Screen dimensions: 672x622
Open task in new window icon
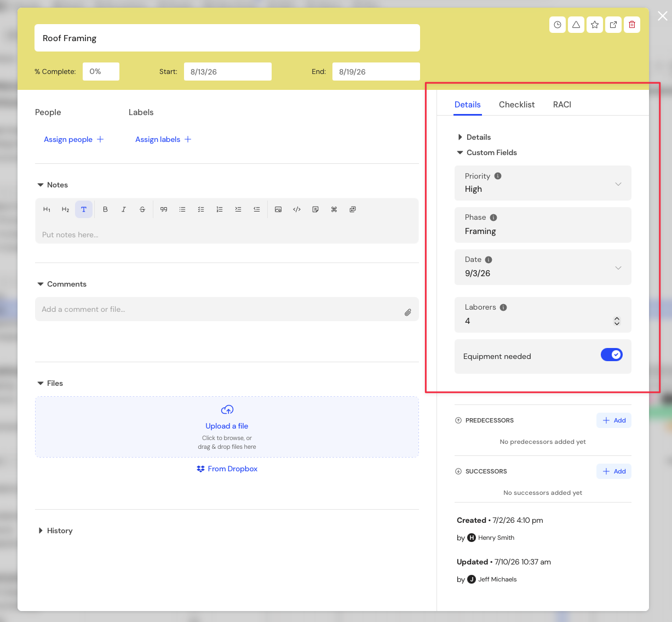point(613,25)
